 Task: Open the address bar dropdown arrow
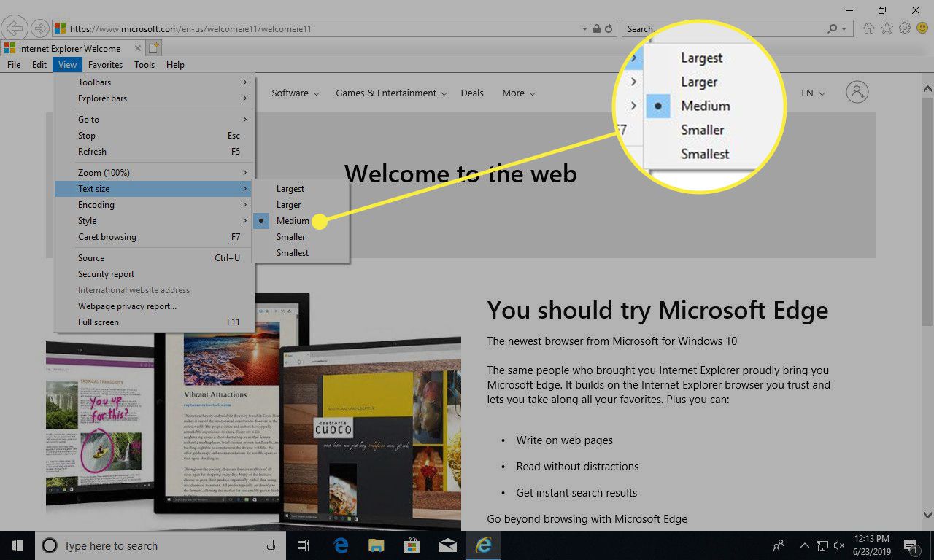pyautogui.click(x=584, y=29)
